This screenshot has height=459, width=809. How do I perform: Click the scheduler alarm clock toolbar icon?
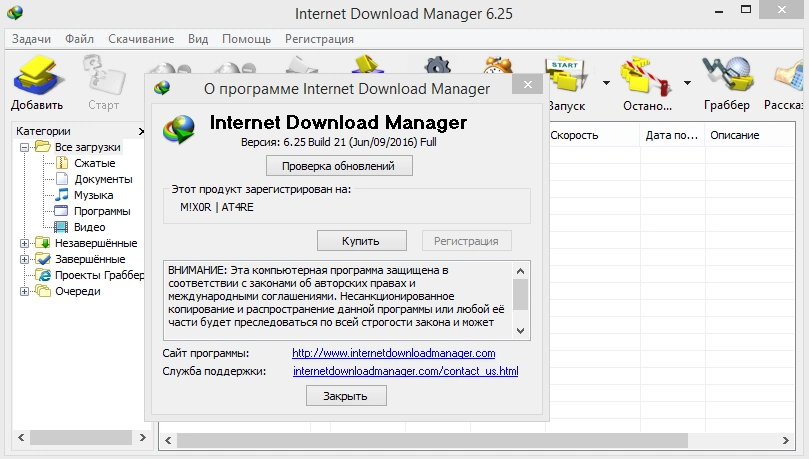click(x=497, y=65)
